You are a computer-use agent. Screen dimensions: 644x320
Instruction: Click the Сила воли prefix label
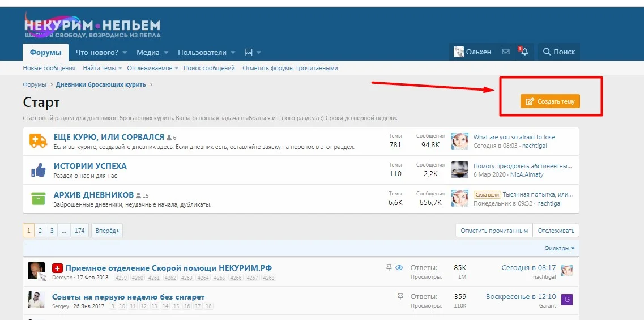coord(487,195)
